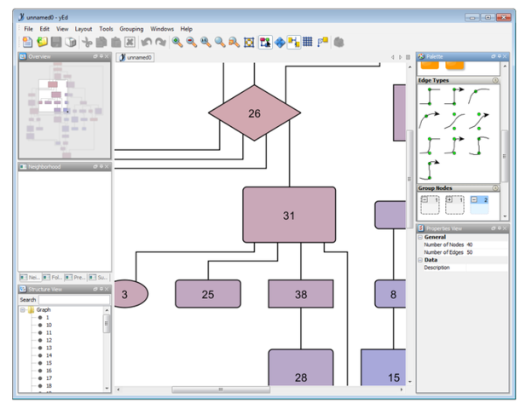Click the Undo arrow icon
This screenshot has width=532, height=409.
[147, 42]
